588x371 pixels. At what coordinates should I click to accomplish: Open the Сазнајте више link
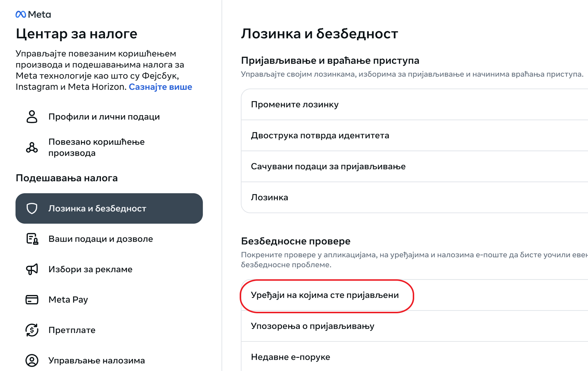(x=160, y=87)
